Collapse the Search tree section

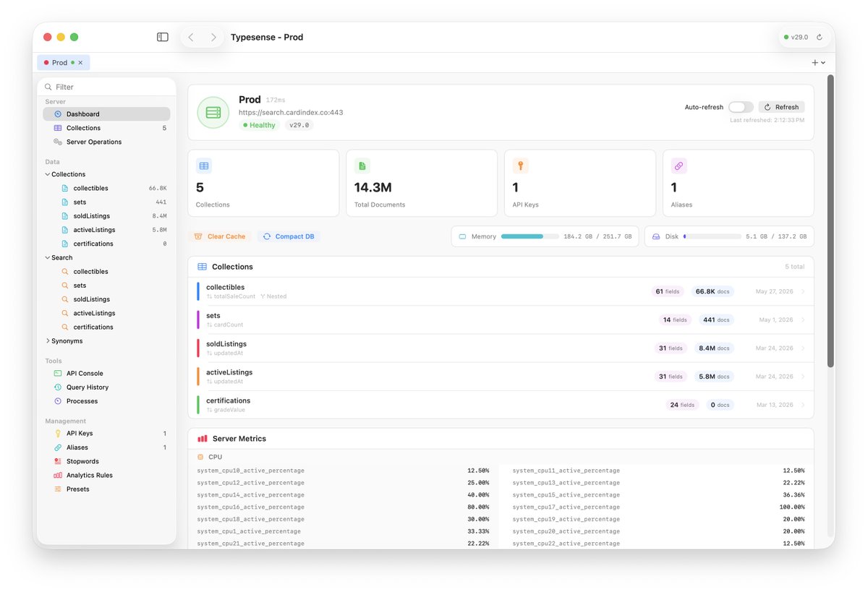48,257
